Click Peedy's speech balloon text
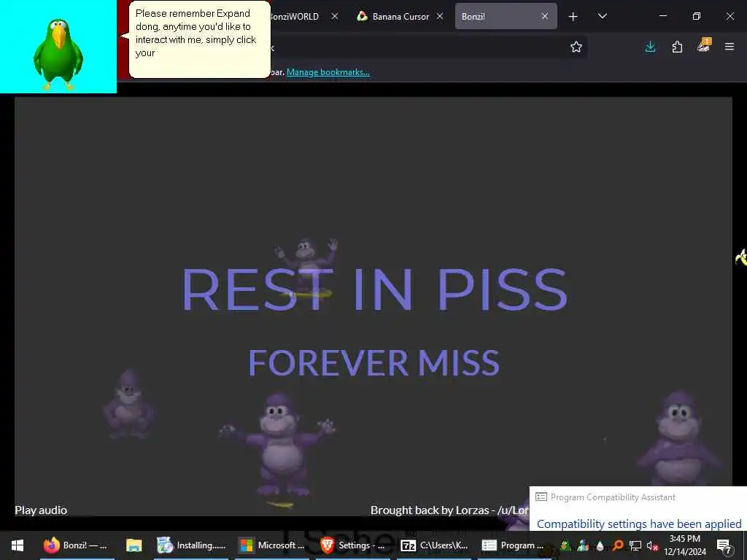 (x=196, y=33)
